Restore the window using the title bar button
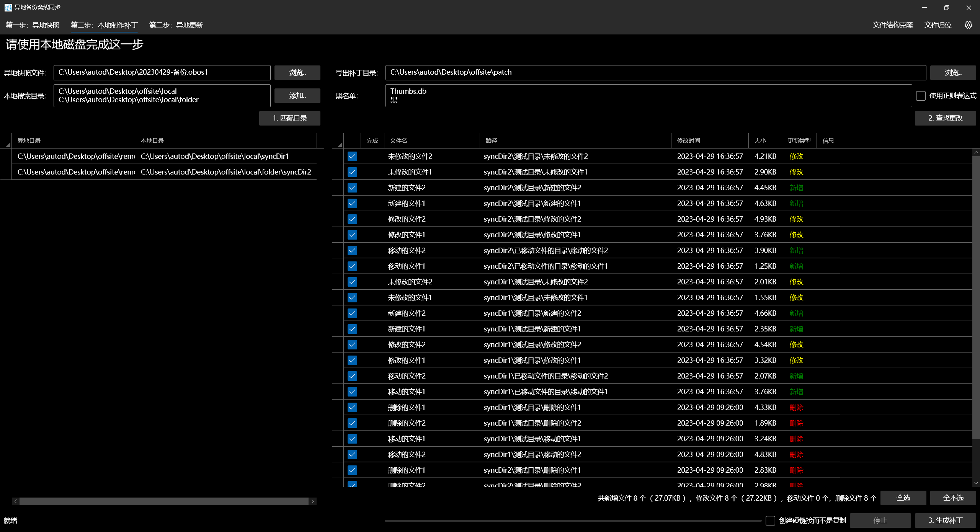Image resolution: width=980 pixels, height=532 pixels. pos(947,7)
